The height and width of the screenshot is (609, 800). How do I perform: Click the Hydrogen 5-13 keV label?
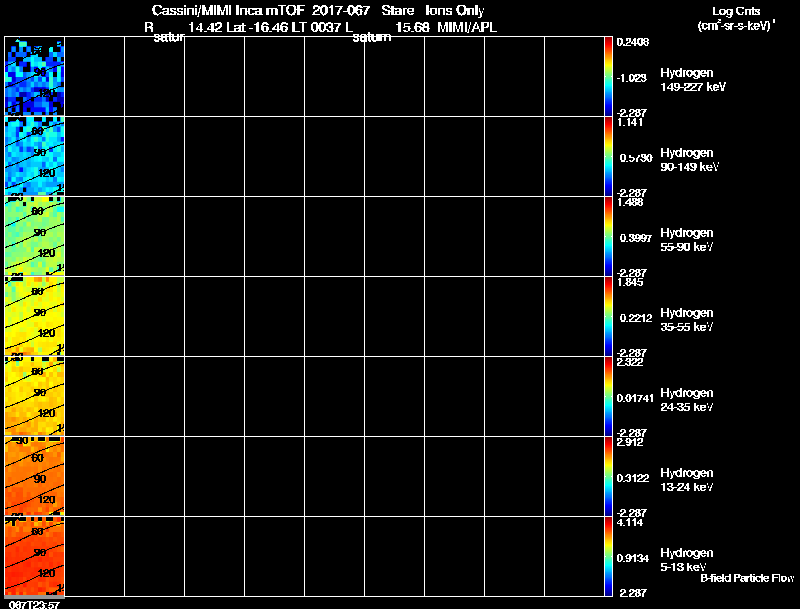pos(686,560)
